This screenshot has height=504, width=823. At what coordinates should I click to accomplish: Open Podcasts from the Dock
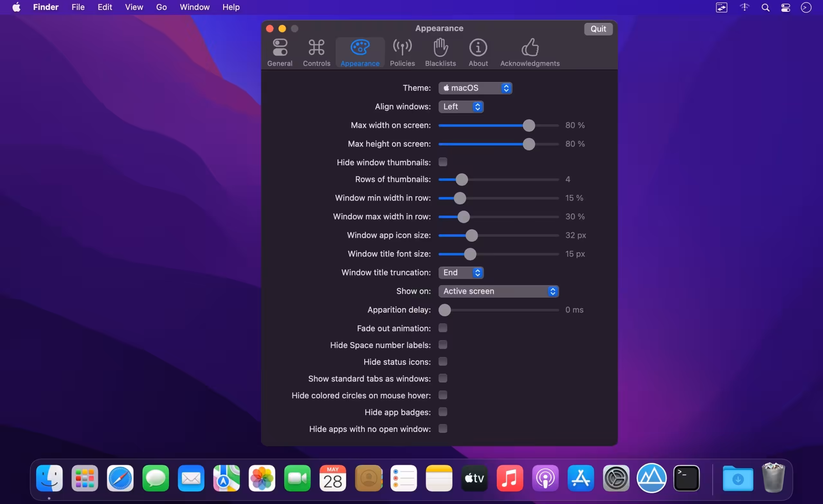point(546,478)
